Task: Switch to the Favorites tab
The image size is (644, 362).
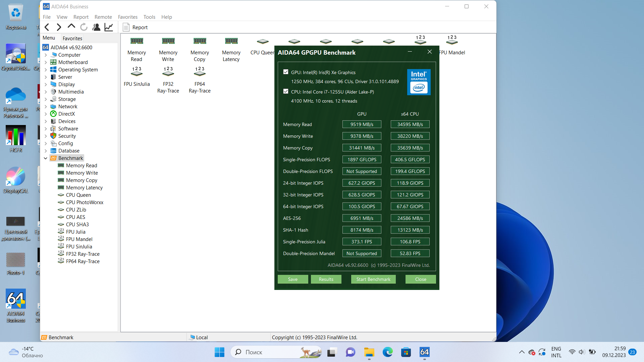Action: pyautogui.click(x=72, y=38)
